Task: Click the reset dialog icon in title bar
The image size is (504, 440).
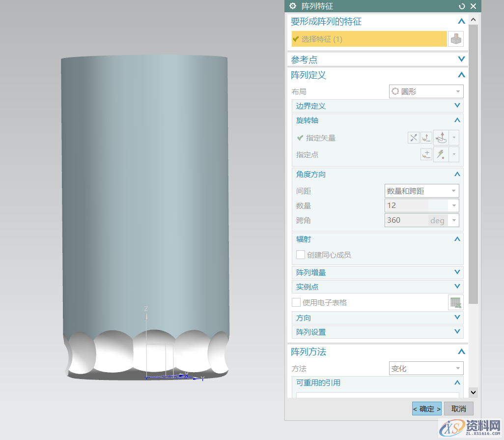Action: point(461,6)
